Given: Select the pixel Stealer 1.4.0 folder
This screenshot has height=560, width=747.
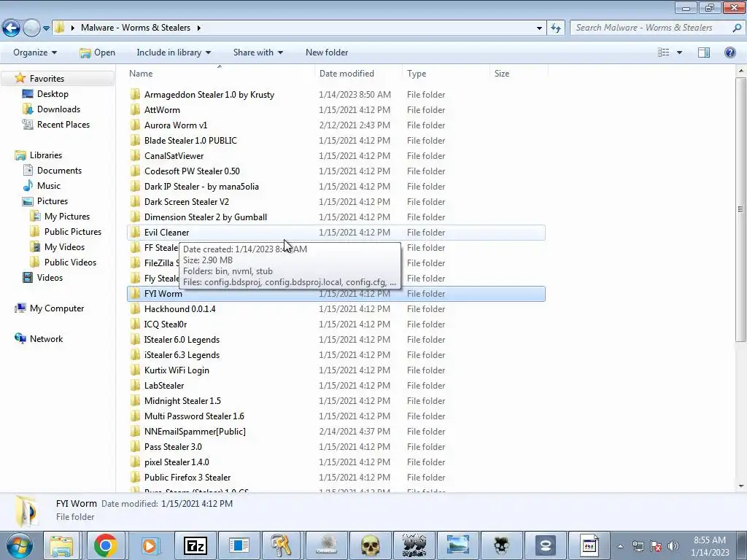Looking at the screenshot, I should tap(336, 462).
